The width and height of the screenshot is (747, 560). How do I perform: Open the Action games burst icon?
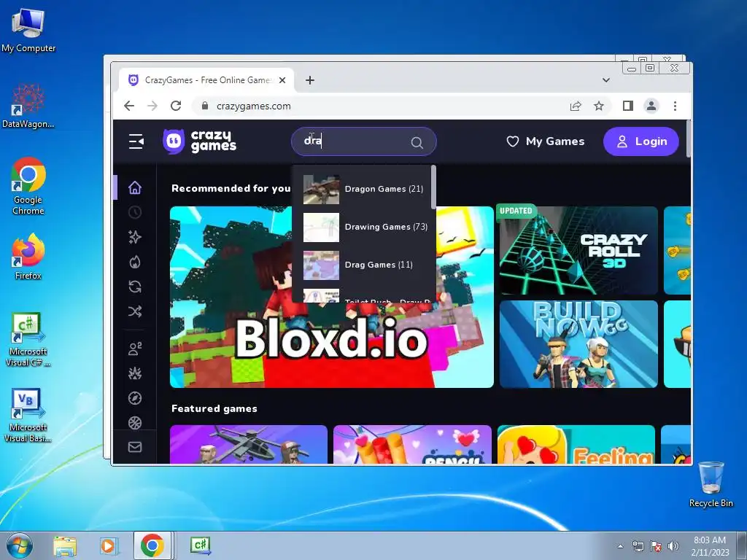[x=135, y=373]
